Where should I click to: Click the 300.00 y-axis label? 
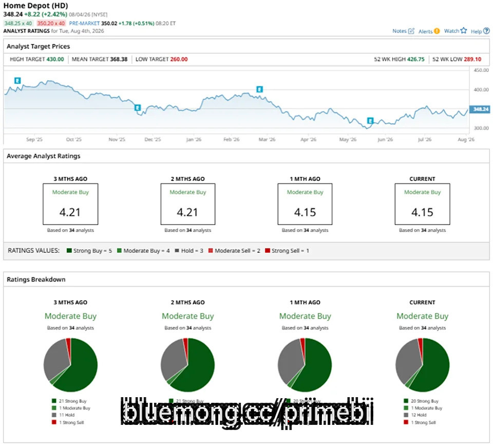coord(481,128)
